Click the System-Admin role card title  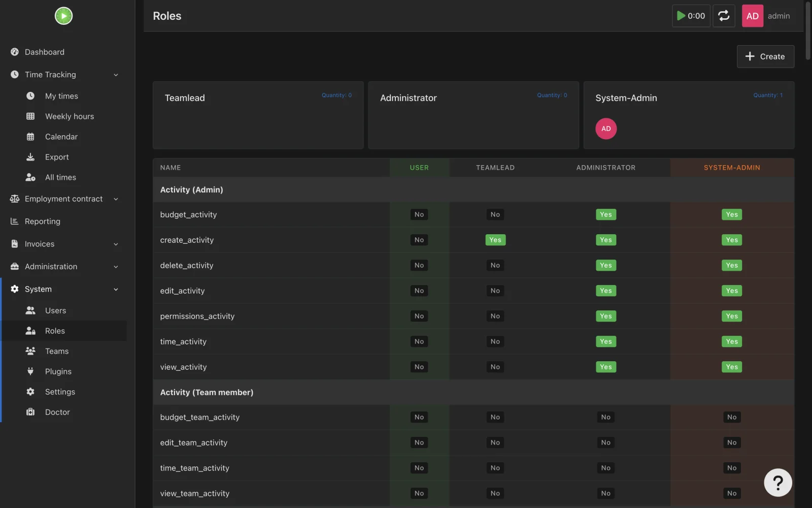click(626, 98)
